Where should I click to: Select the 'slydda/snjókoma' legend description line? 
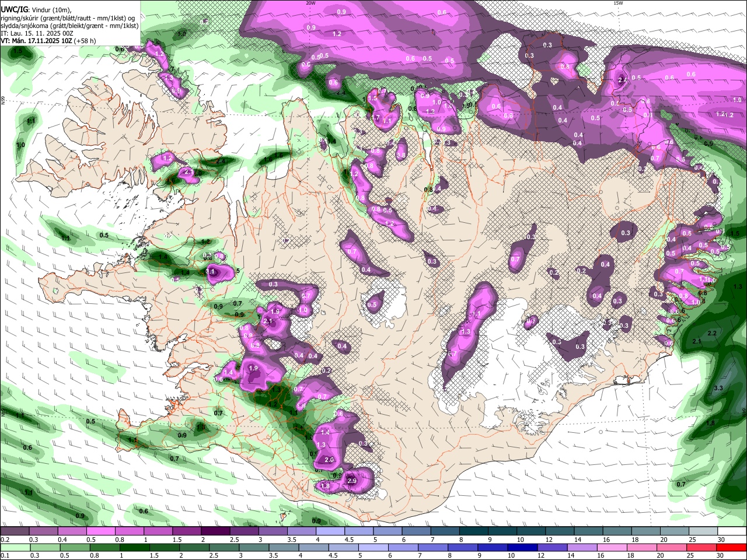(69, 26)
